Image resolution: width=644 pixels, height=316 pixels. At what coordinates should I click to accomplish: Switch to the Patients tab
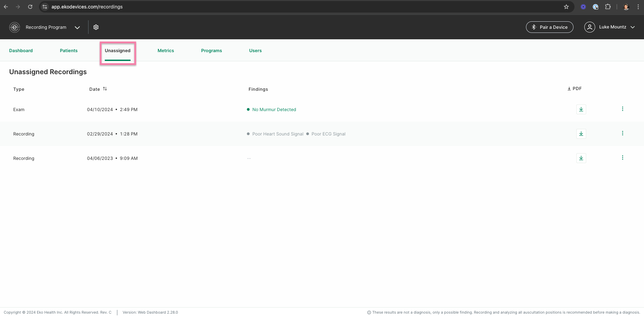(x=69, y=50)
